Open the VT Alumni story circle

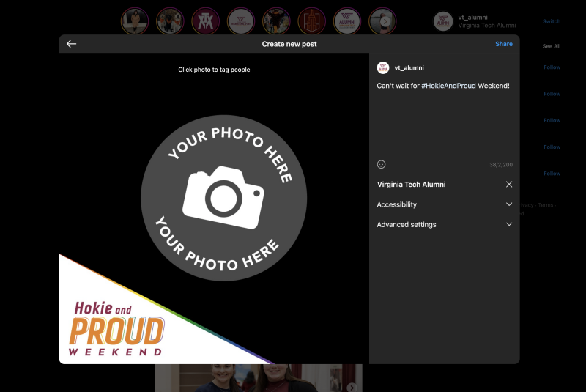347,21
